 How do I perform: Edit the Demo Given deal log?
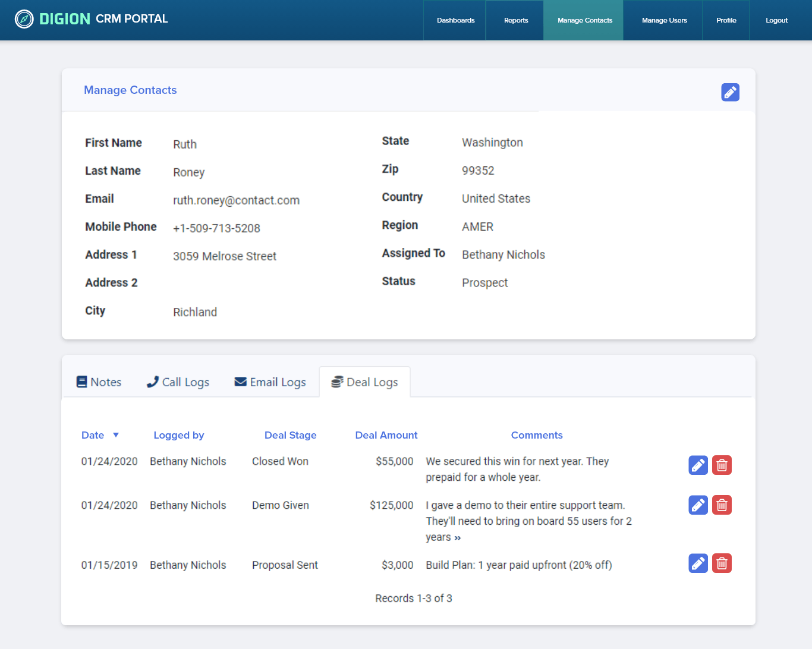click(x=698, y=505)
